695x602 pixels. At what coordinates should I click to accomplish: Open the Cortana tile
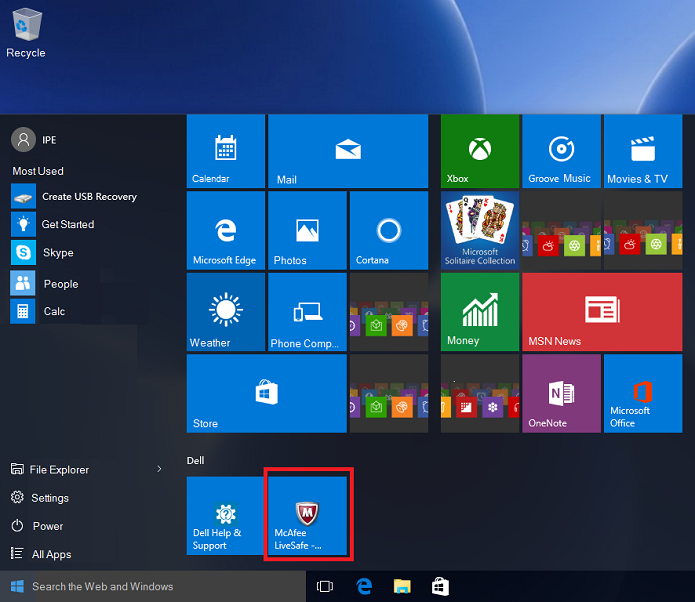[x=389, y=231]
